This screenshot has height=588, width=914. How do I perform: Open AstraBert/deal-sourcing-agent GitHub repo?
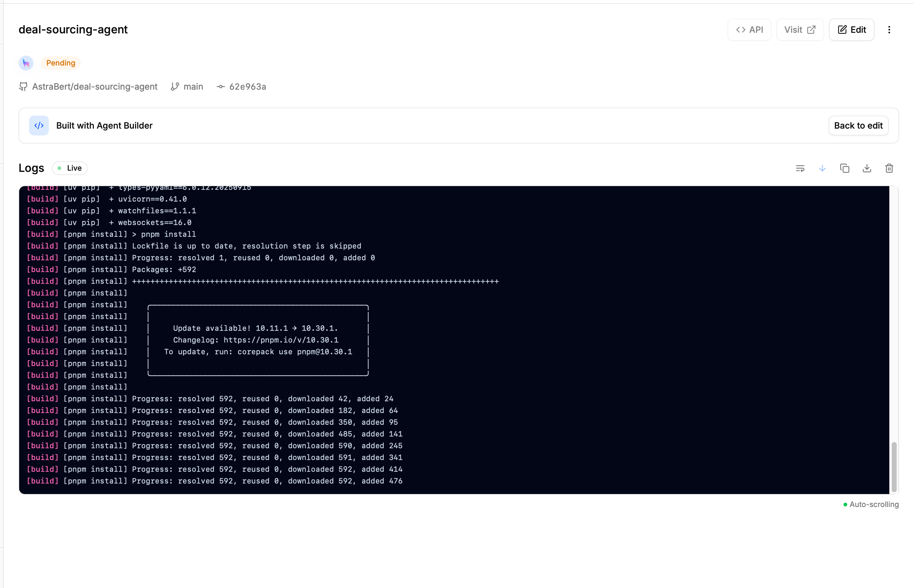tap(94, 87)
